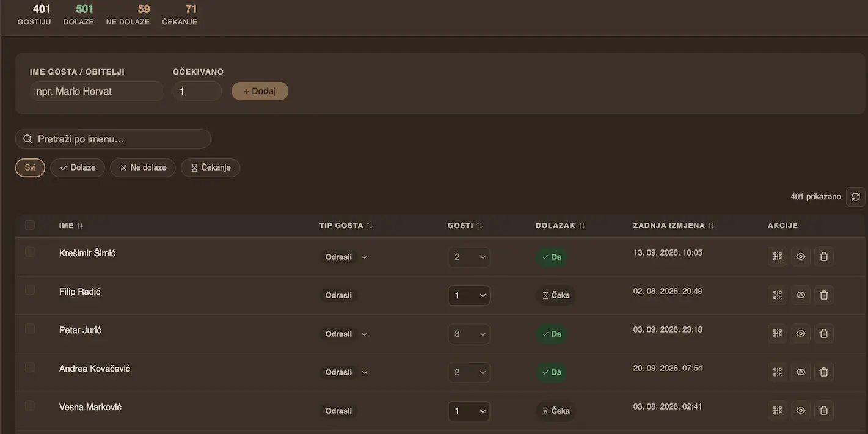Viewport: 868px width, 434px height.
Task: Click Čeka status for Vesna Marković
Action: click(x=556, y=411)
